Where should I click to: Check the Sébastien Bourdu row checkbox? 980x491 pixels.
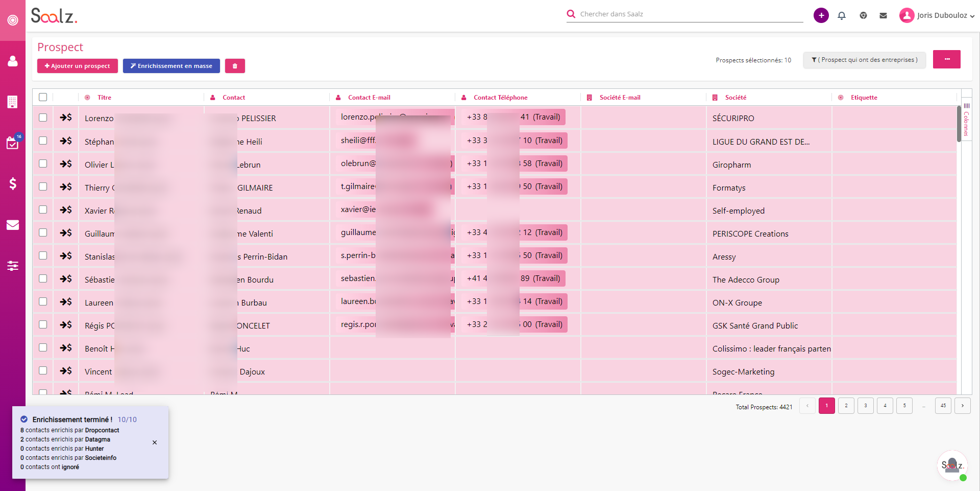(43, 278)
